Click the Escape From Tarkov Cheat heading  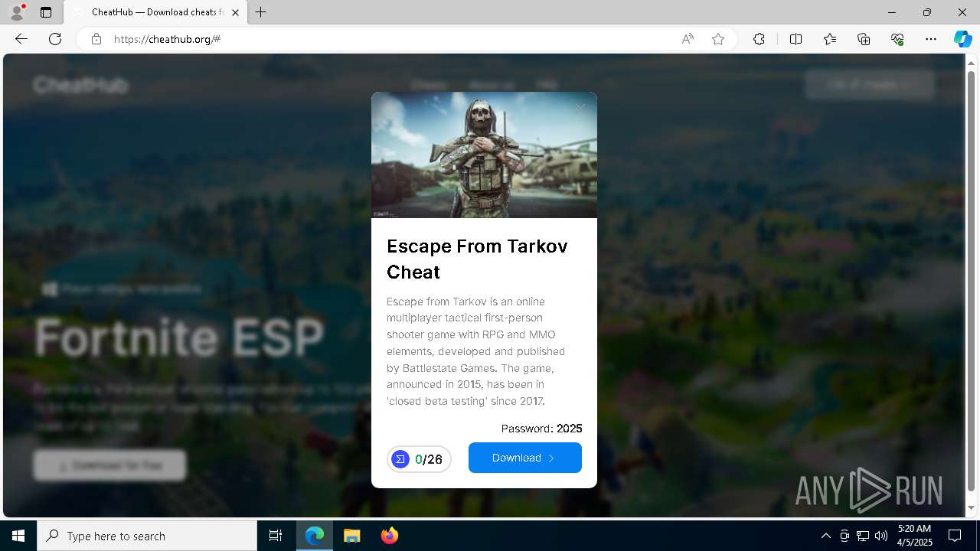pyautogui.click(x=477, y=259)
